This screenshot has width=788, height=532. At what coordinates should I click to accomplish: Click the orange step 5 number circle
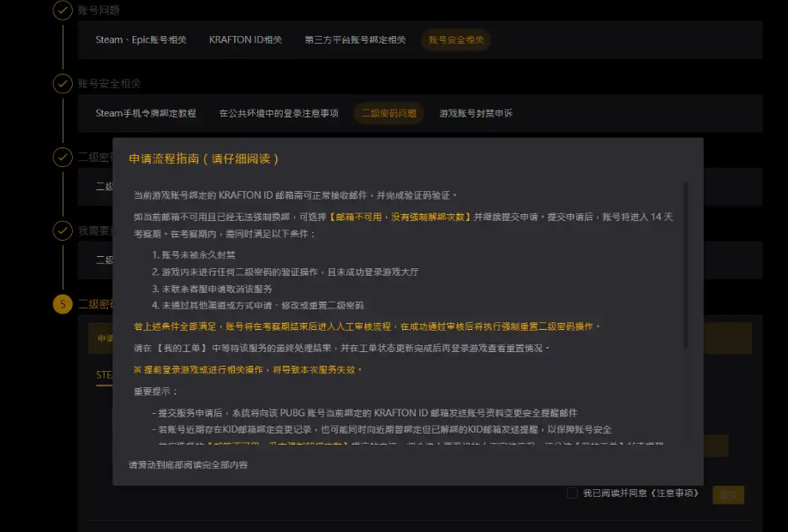[x=63, y=304]
